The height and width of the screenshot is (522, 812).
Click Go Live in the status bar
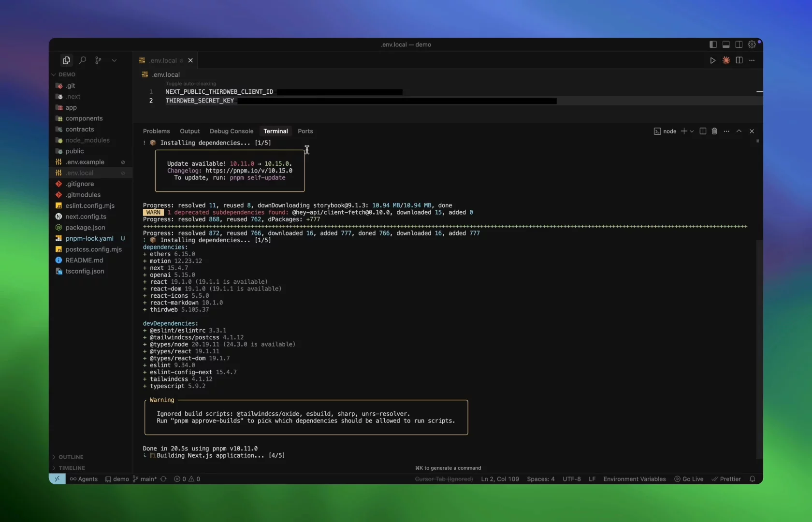pos(689,479)
